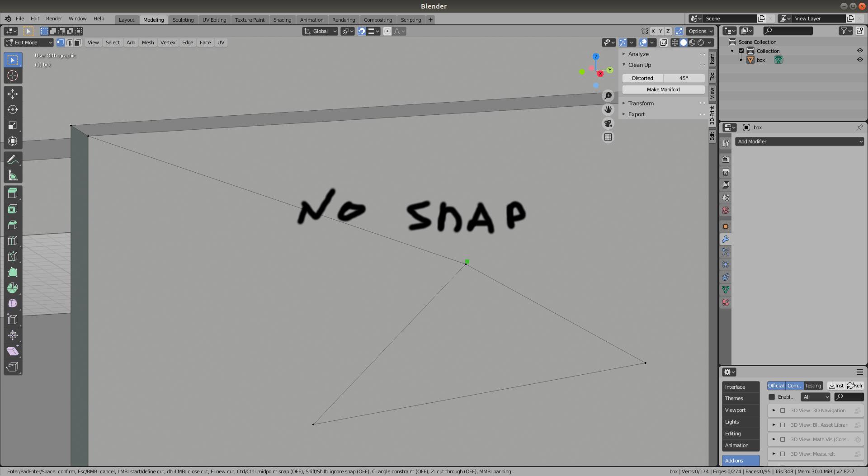
Task: Expand the Transform panel in the 3D-Print sidebar
Action: (x=641, y=103)
